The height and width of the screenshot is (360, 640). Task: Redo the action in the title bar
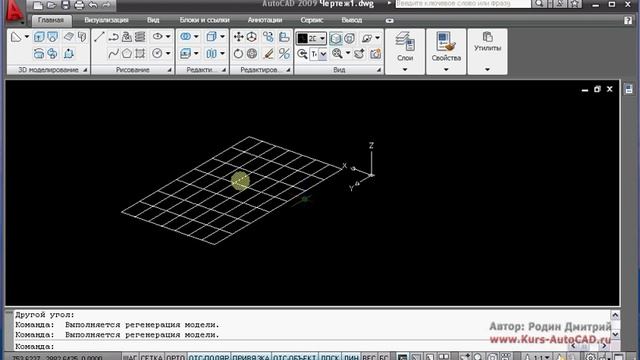pos(107,5)
